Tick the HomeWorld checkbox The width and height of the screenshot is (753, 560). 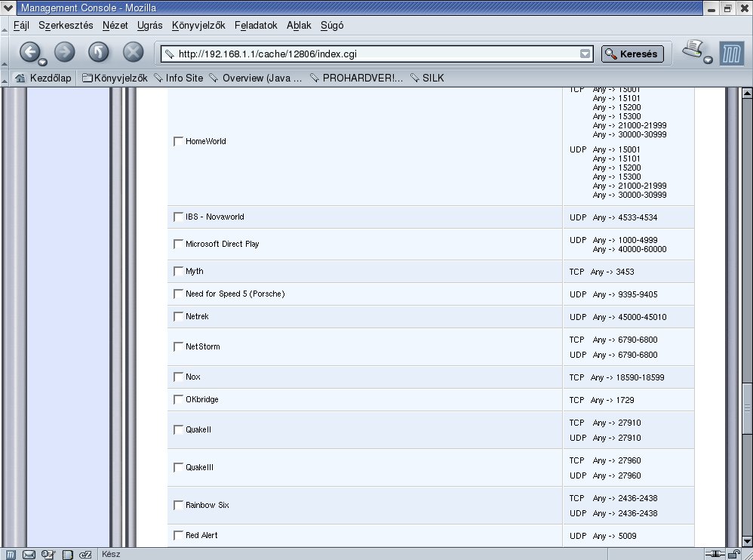pos(178,141)
